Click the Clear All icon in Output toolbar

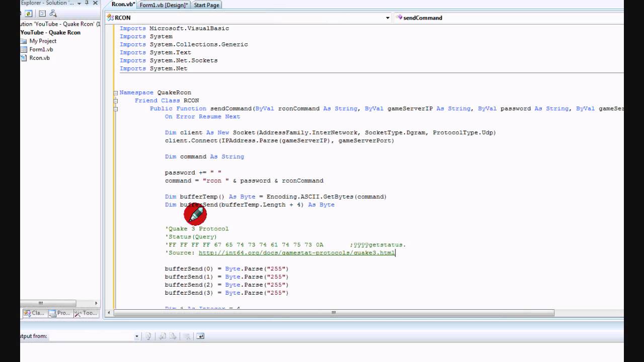point(188,336)
